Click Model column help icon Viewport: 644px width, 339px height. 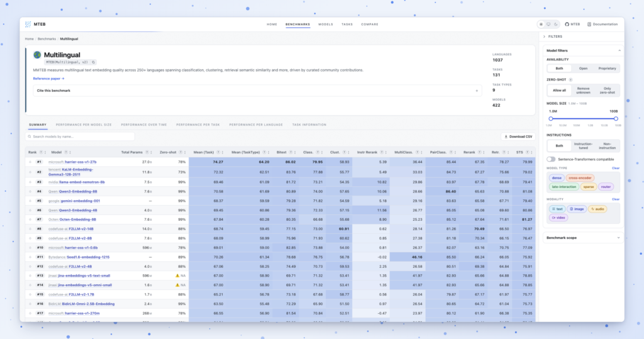tap(65, 152)
